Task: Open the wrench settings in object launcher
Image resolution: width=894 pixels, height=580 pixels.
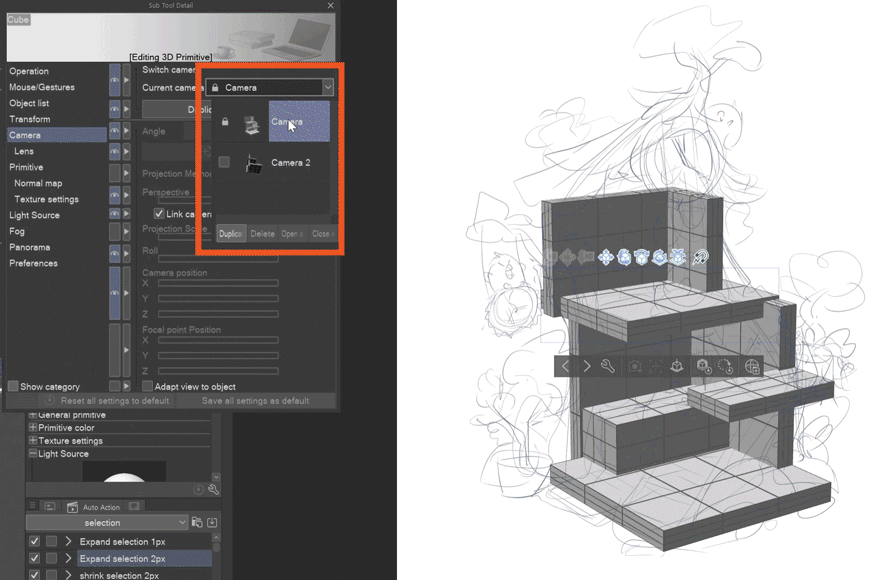Action: pos(608,366)
